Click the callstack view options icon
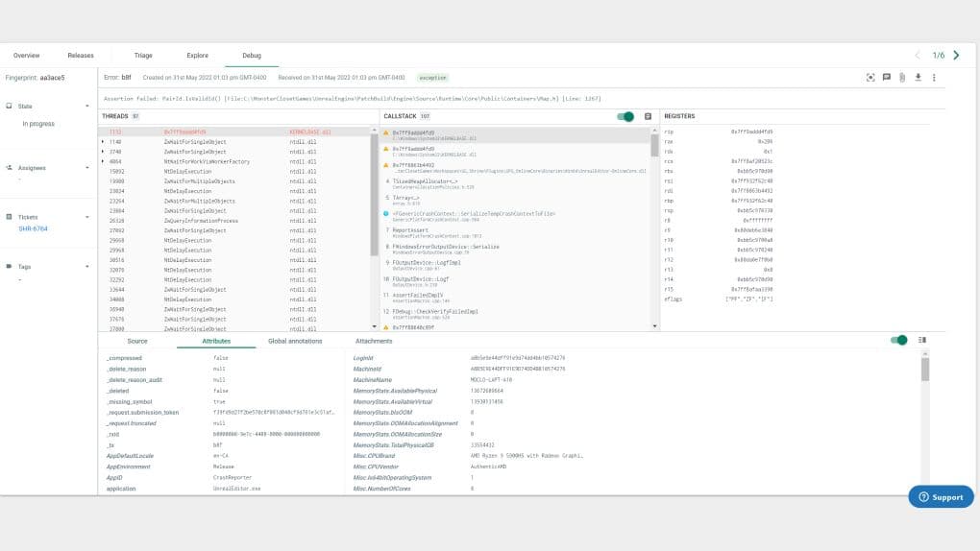Image resolution: width=980 pixels, height=551 pixels. 649,116
